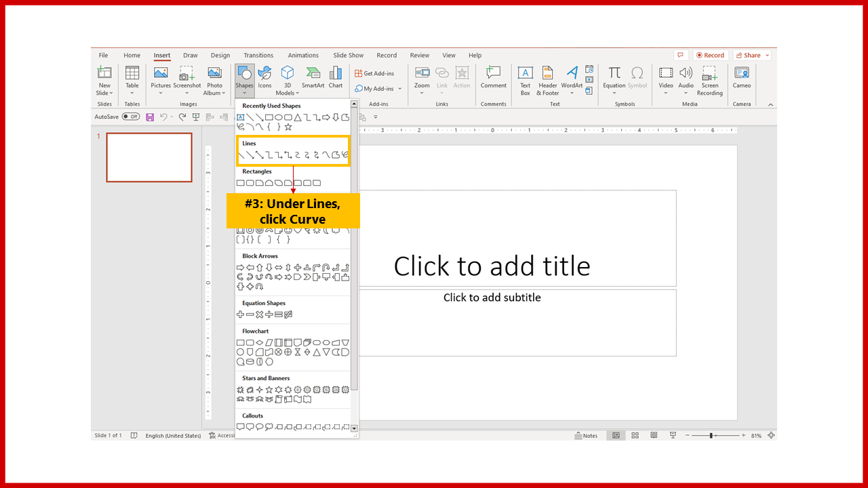Viewport: 868px width, 488px height.
Task: Click the Share button
Action: (752, 55)
